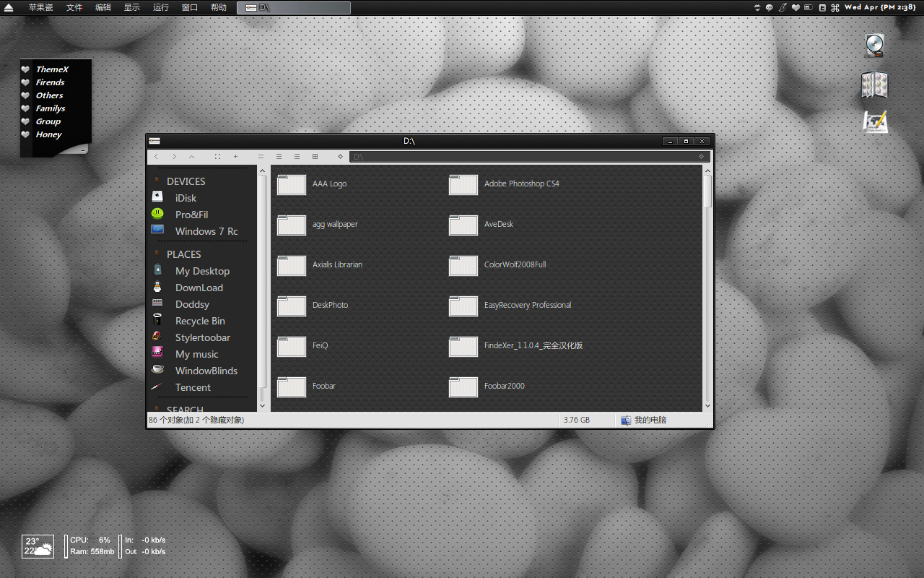Click the weather widget showing 23°
The width and height of the screenshot is (924, 578).
pyautogui.click(x=38, y=546)
